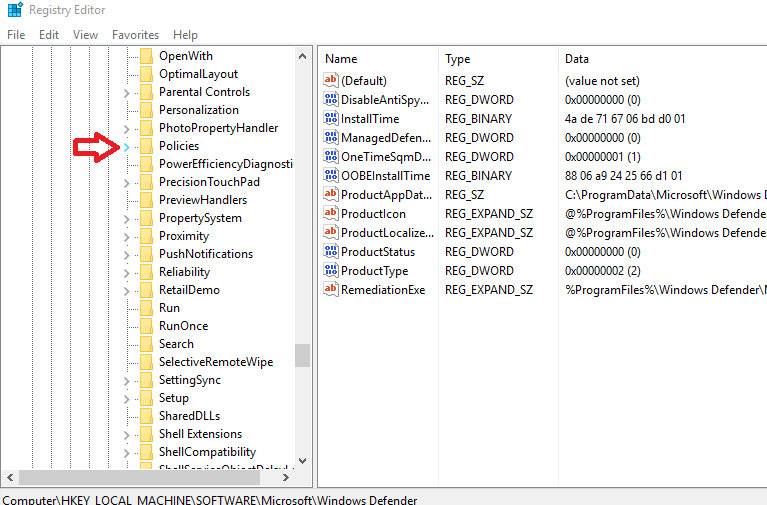
Task: Expand the PhotoPropertyHandler key
Action: point(127,129)
